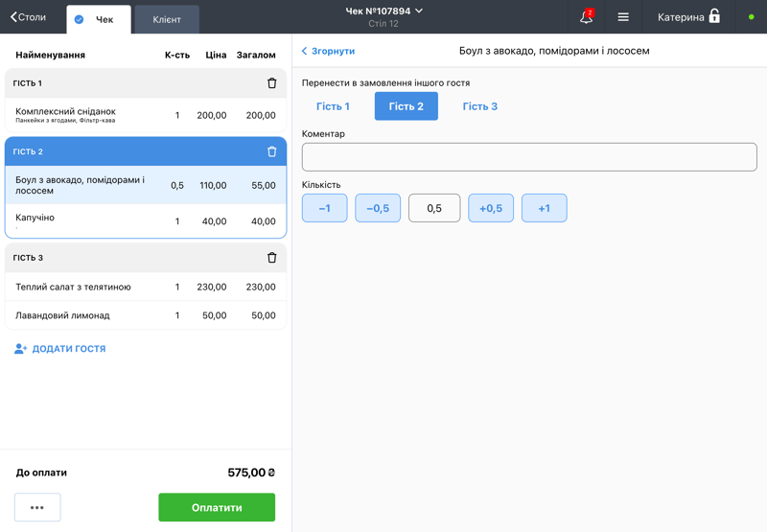This screenshot has height=532, width=767.
Task: Click the Коментар input field
Action: tap(529, 157)
